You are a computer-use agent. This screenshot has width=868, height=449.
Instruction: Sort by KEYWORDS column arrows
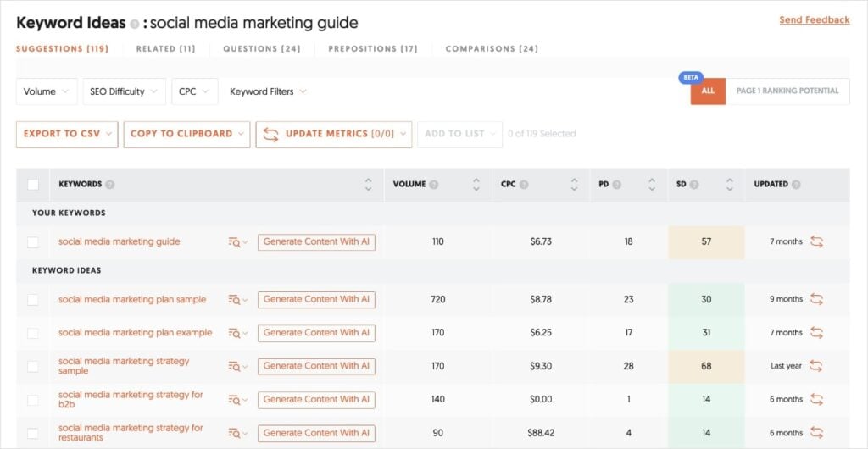point(368,185)
